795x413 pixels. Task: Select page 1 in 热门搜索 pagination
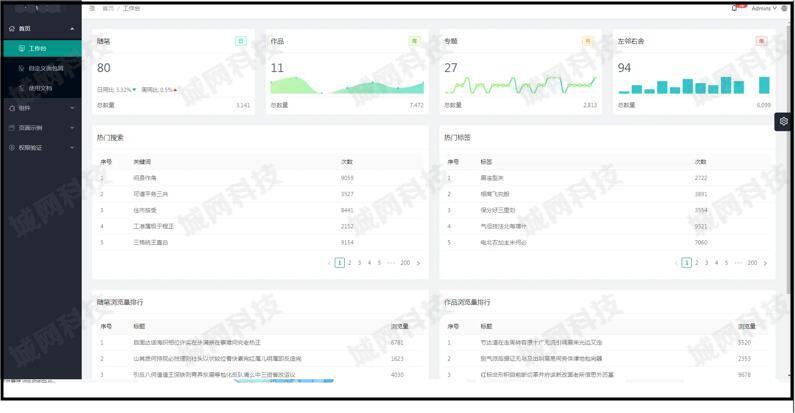(340, 263)
